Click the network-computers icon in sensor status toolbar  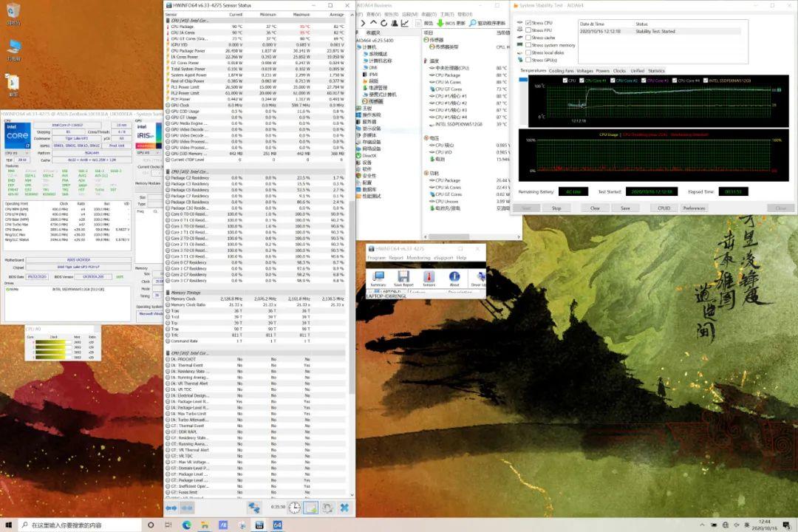point(253,508)
